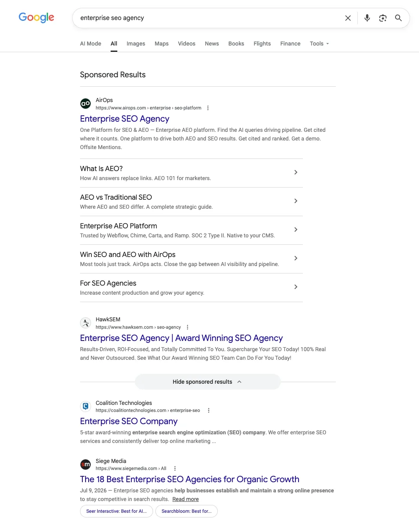Expand the What Is AEO? sitelink chevron
The image size is (419, 532).
296,172
